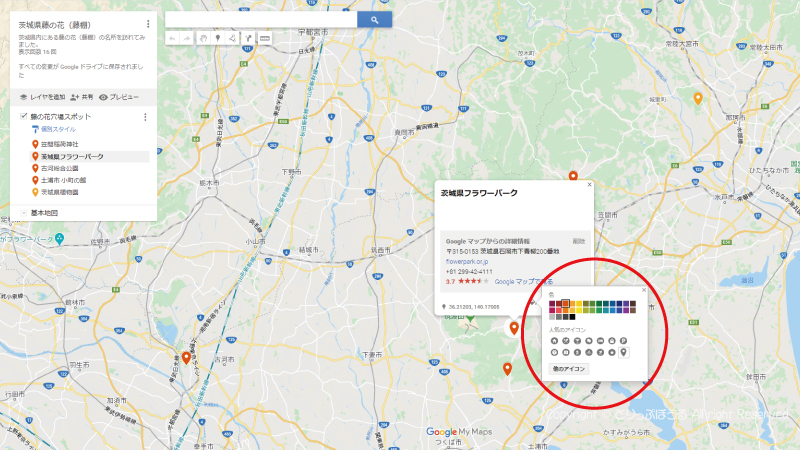This screenshot has height=450, width=800.
Task: Click the map title 茨城県藤の花（藤棚）
Action: pos(55,24)
